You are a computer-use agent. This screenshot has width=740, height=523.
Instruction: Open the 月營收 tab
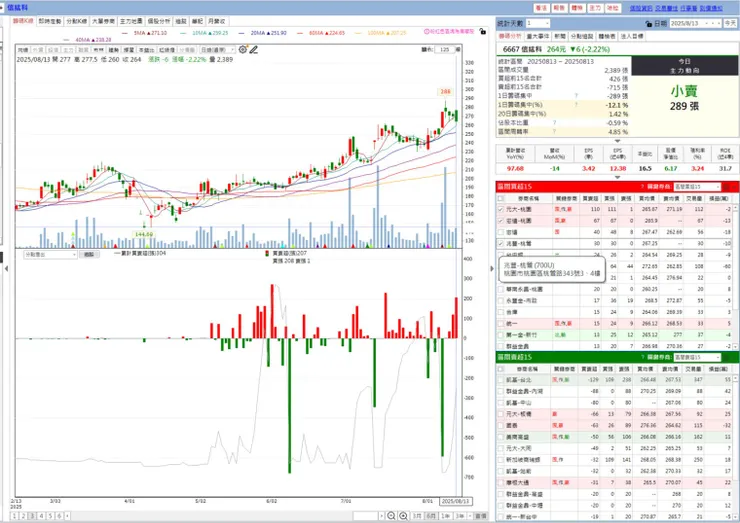[217, 21]
